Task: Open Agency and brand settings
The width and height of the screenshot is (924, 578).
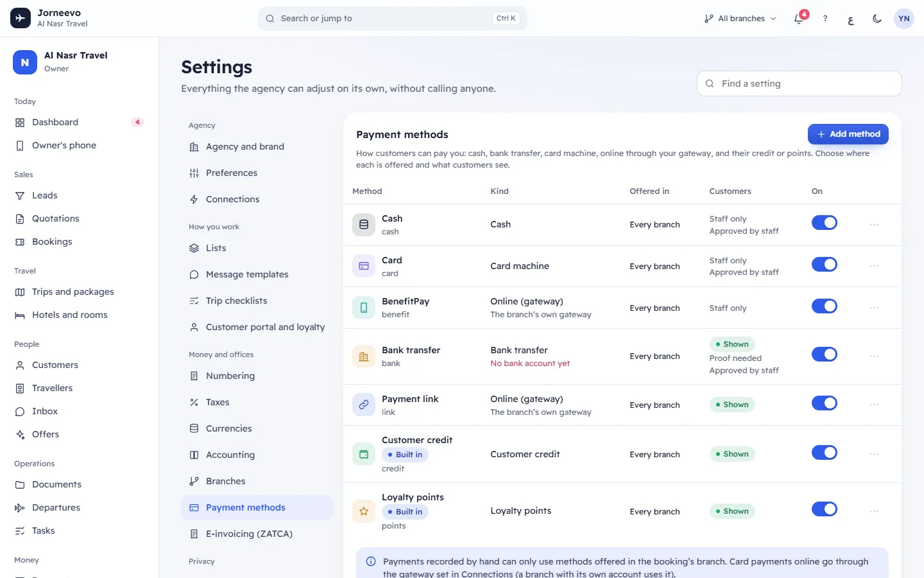Action: click(257, 147)
